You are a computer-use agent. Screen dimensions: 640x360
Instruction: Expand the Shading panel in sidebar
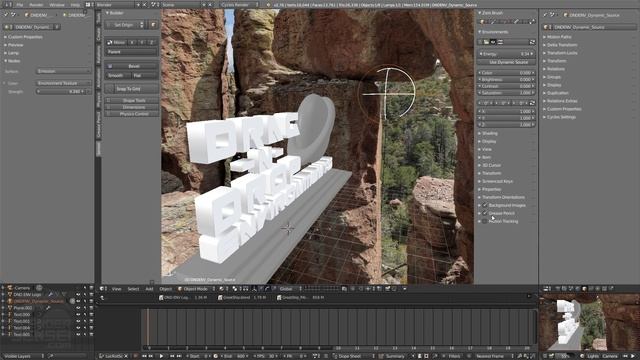tap(490, 133)
